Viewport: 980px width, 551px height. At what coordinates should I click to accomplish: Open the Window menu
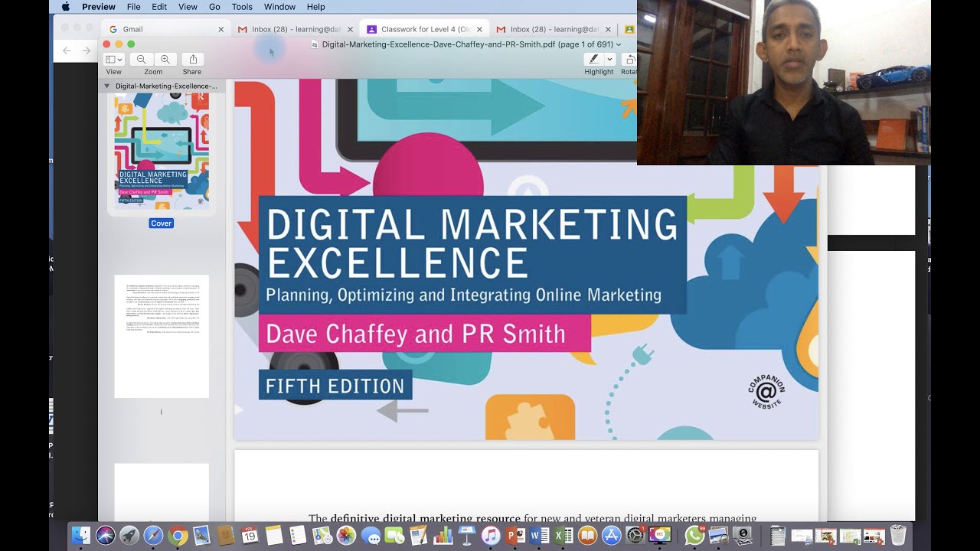[x=279, y=7]
